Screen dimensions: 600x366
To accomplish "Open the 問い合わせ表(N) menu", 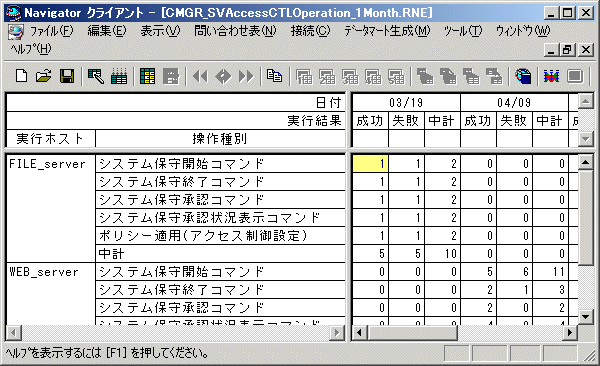I will 235,31.
